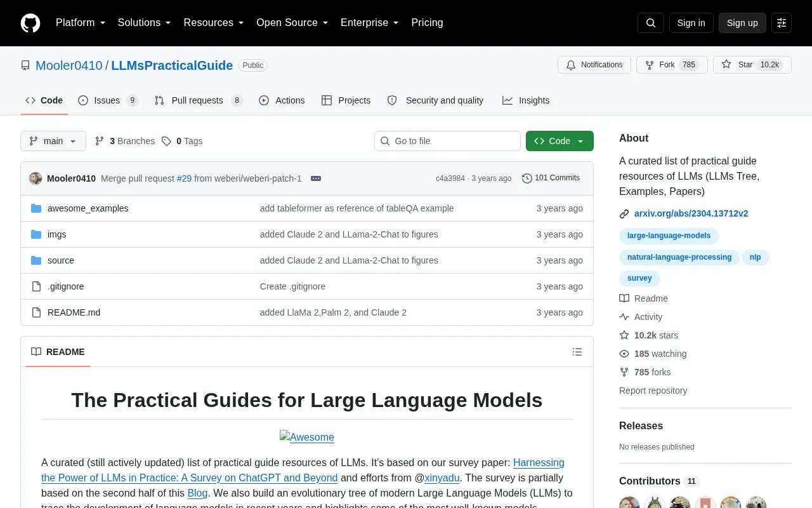Select the survey topic tag
Viewport: 812px width, 508px height.
639,278
